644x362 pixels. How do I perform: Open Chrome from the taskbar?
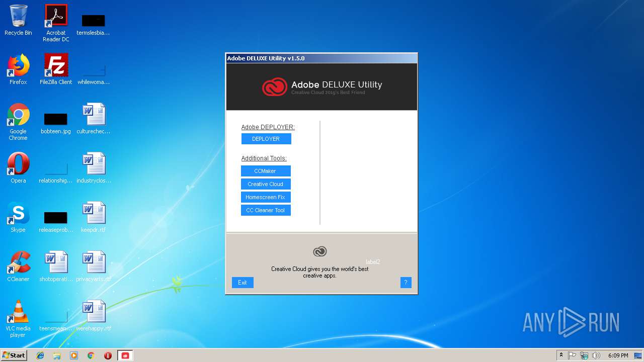(x=91, y=355)
